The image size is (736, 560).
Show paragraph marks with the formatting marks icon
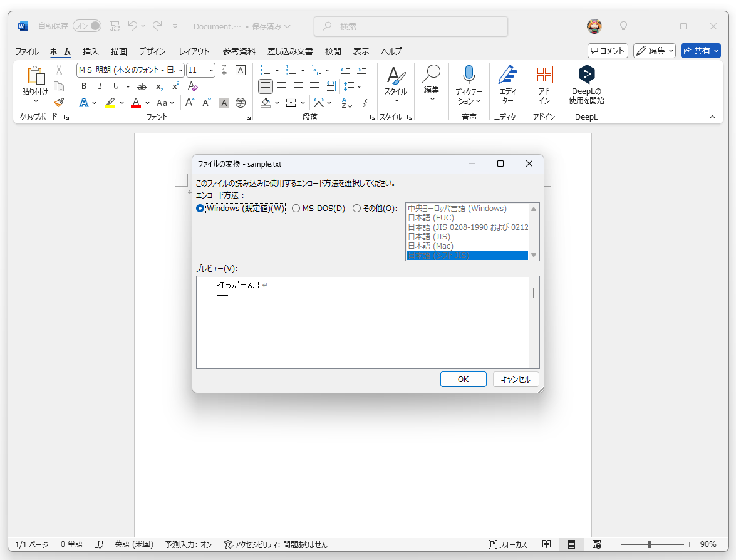tap(365, 103)
